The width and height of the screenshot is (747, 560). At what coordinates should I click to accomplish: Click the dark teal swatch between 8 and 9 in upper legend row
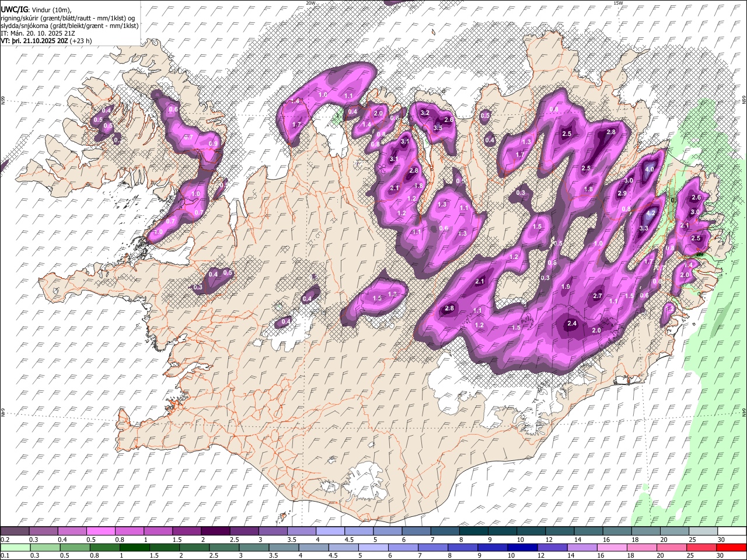[x=474, y=531]
